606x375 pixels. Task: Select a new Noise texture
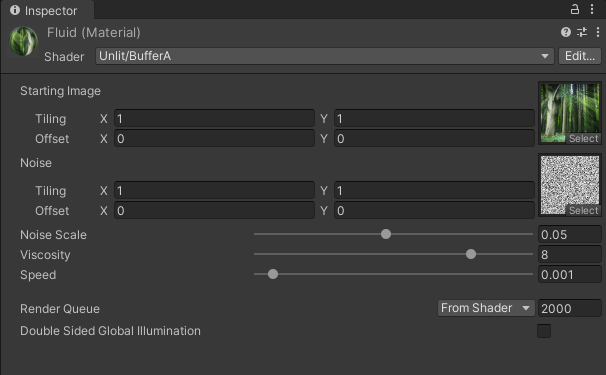(583, 210)
